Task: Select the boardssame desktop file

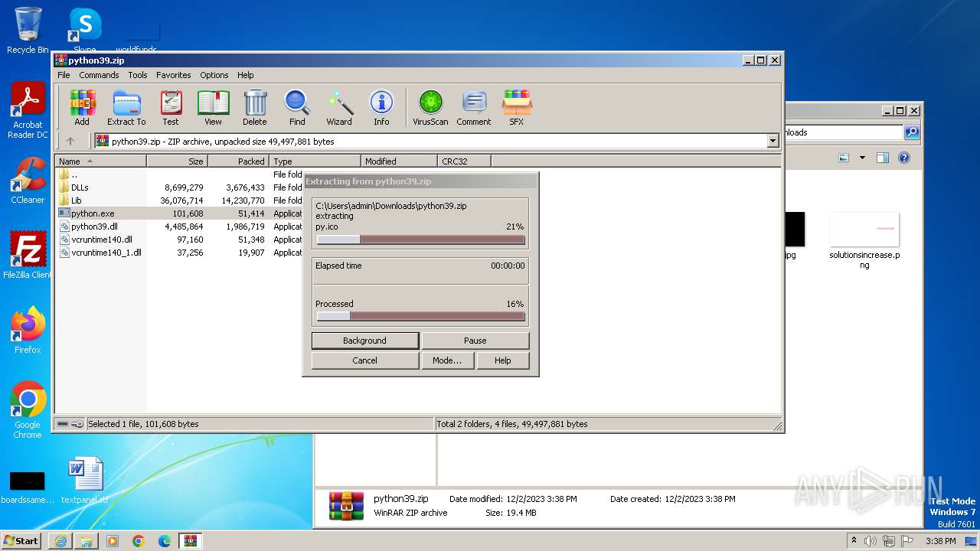Action: [28, 487]
